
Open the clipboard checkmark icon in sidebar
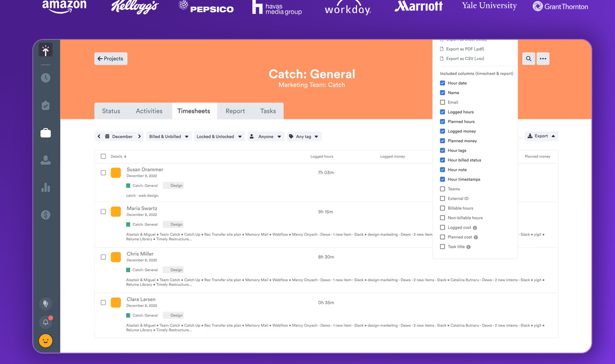click(x=45, y=105)
